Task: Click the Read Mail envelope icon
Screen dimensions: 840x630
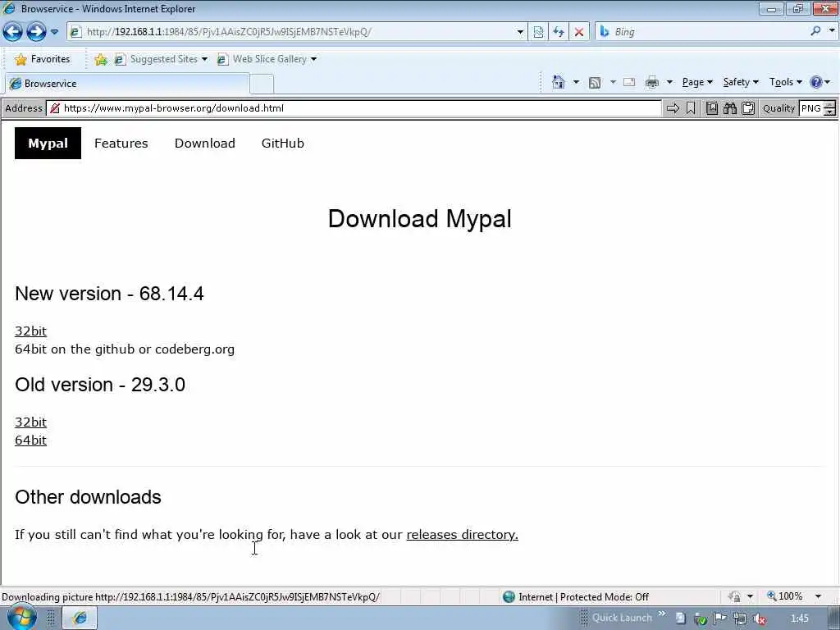Action: [629, 82]
